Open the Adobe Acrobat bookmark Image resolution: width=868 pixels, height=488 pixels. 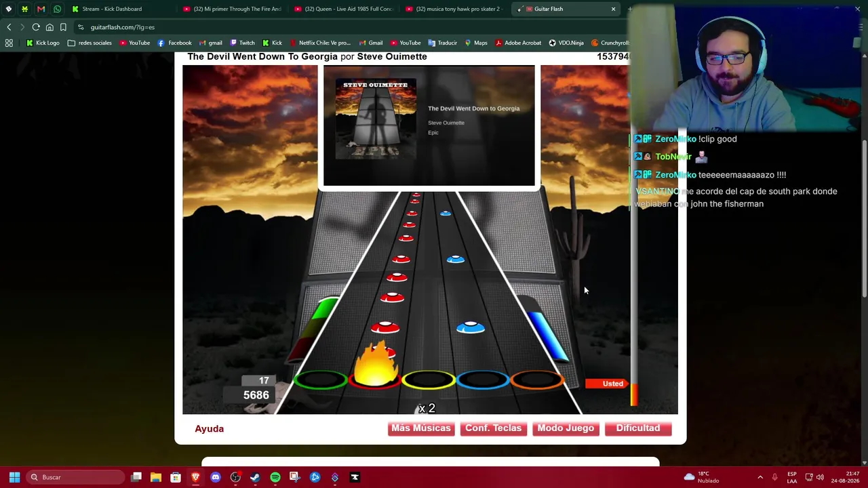(517, 43)
